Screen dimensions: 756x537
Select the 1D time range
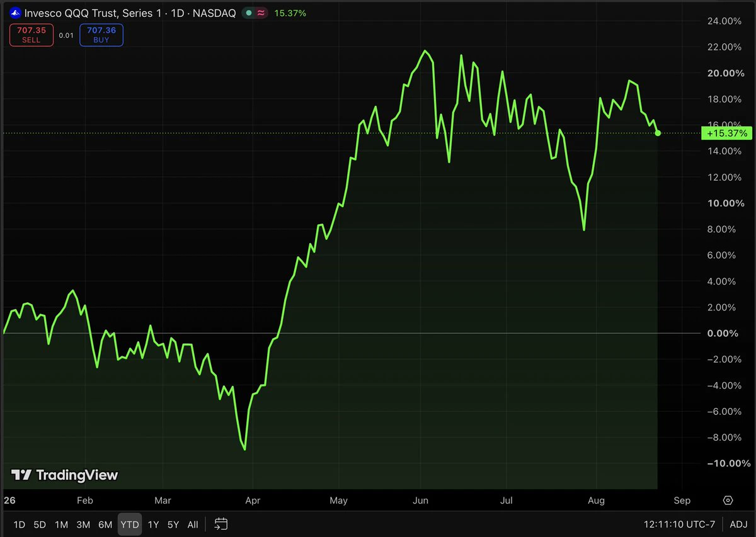(20, 524)
